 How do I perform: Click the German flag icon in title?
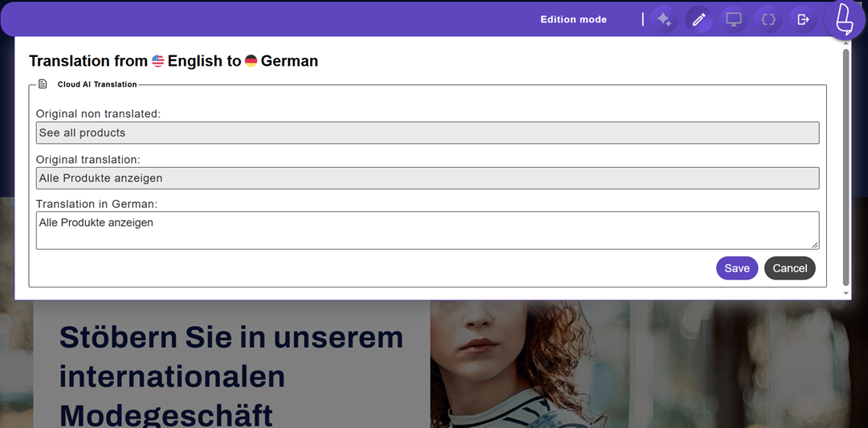[x=251, y=61]
